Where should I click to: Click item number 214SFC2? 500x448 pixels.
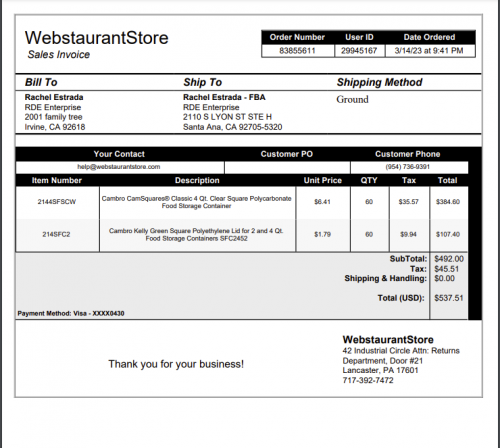coord(56,234)
